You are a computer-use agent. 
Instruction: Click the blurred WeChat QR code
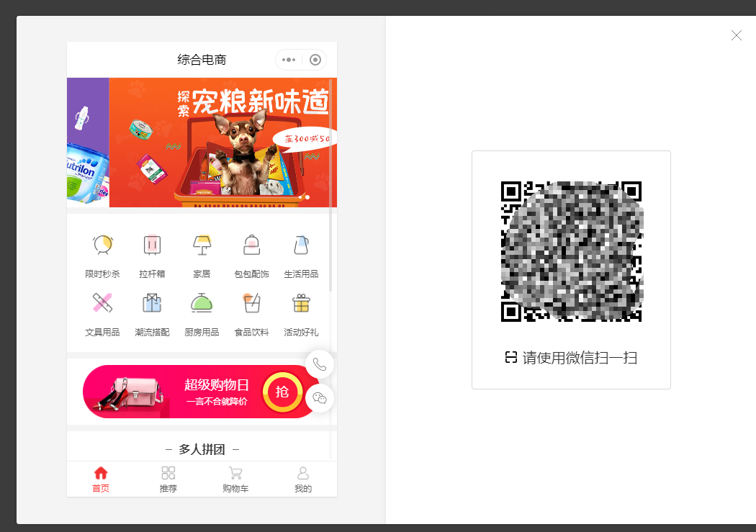click(572, 251)
